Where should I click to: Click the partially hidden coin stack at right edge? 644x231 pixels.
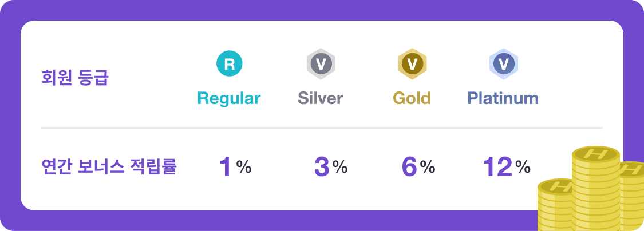tap(633, 194)
